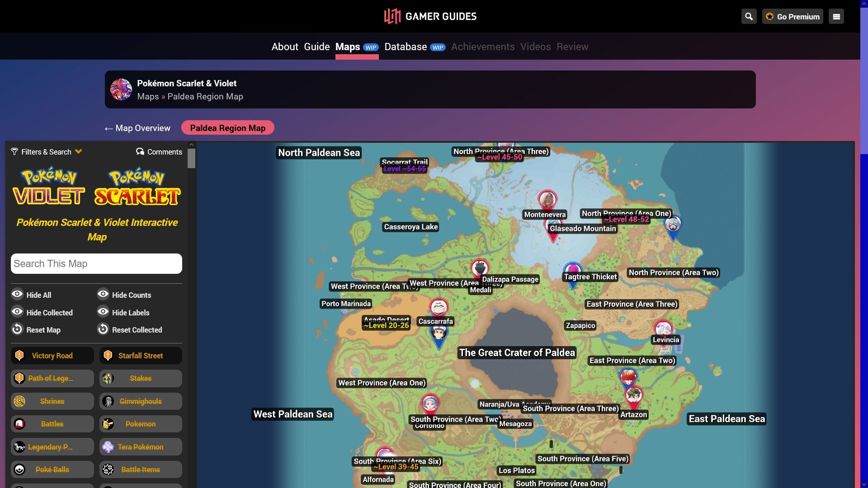Toggle Hide Collected eye icon

tap(17, 312)
